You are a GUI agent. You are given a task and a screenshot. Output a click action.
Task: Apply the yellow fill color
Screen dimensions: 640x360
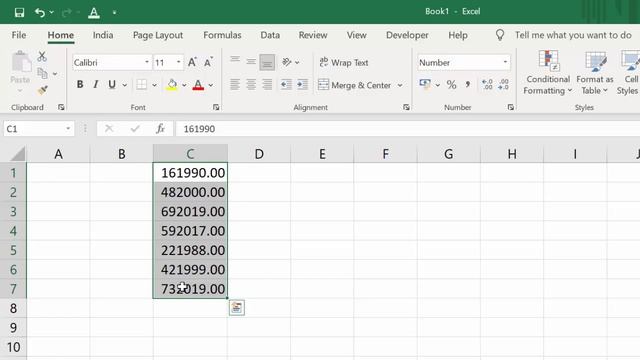[x=172, y=84]
